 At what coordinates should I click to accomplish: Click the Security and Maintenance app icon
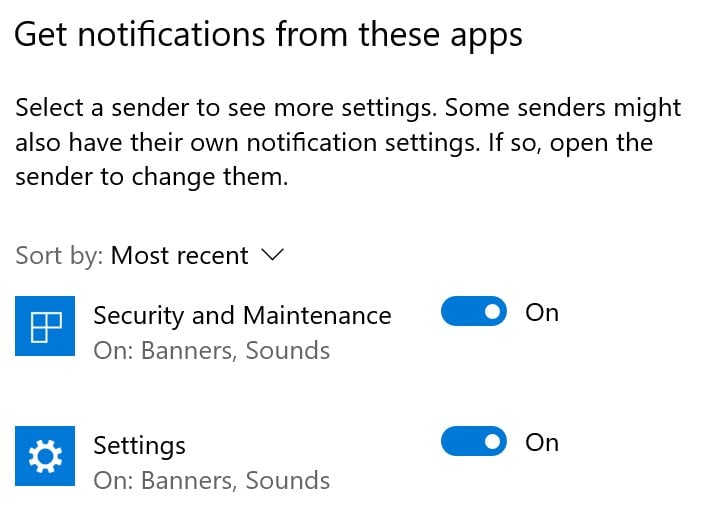click(x=47, y=325)
